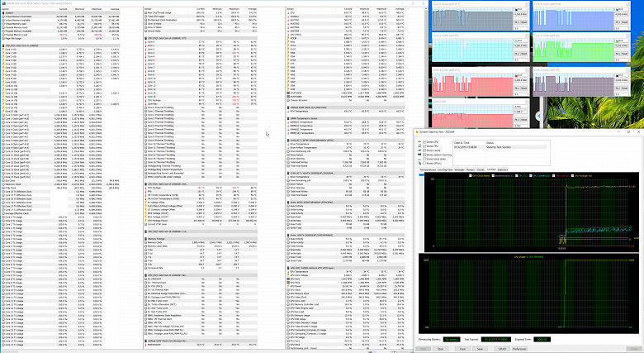The width and height of the screenshot is (644, 353).
Task: Open Preferences in the stability test window
Action: [x=519, y=349]
